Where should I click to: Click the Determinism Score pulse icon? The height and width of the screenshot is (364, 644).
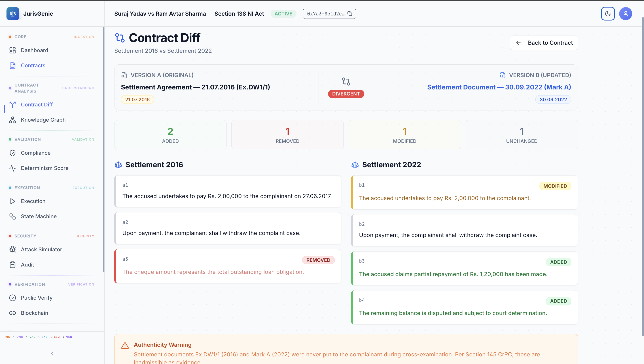[x=13, y=168]
